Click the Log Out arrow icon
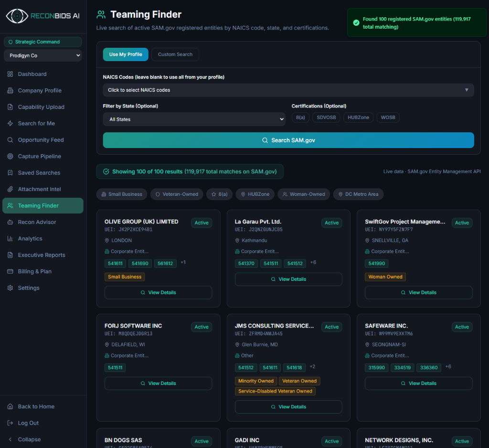Image resolution: width=489 pixels, height=448 pixels. (x=11, y=423)
